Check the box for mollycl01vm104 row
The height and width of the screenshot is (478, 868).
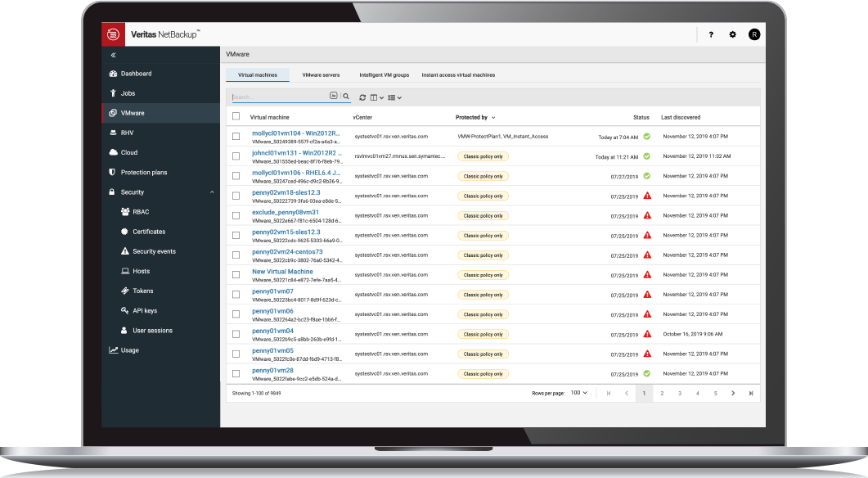coord(236,137)
